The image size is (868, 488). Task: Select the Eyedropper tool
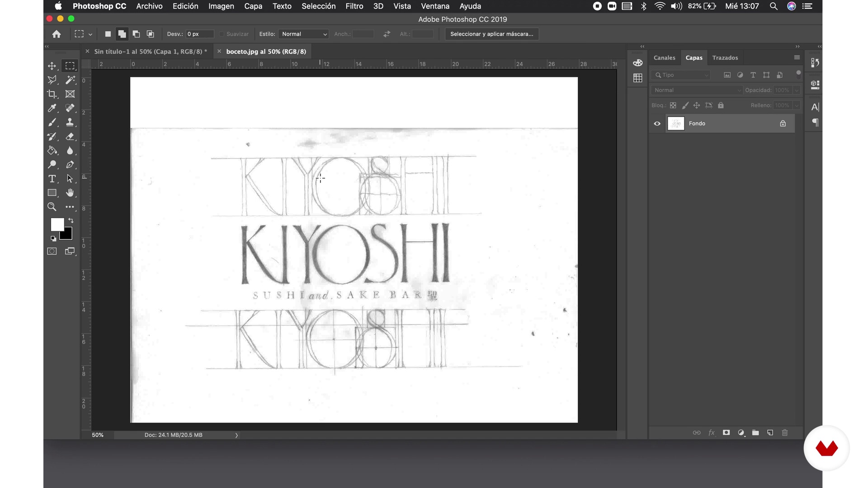pyautogui.click(x=52, y=108)
